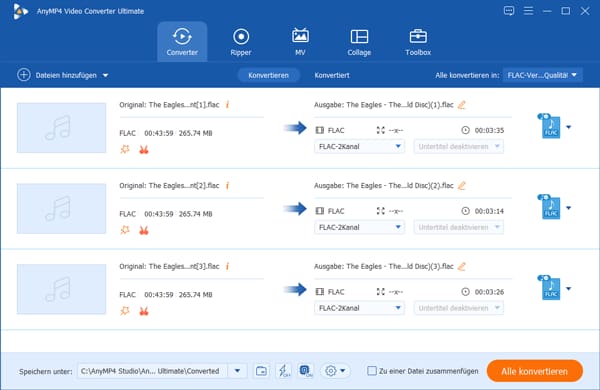This screenshot has width=600, height=390.
Task: Open FLAC-2Kanal dropdown for Disc)(1).flac
Action: pyautogui.click(x=359, y=146)
